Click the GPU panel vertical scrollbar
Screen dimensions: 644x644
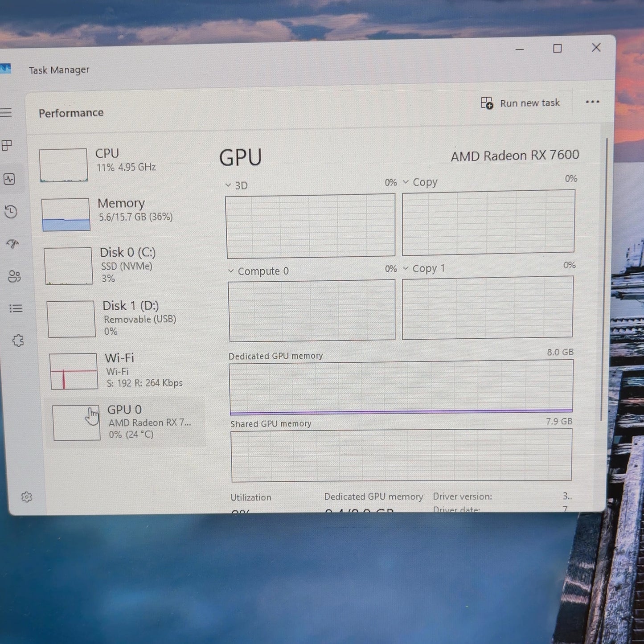pyautogui.click(x=606, y=279)
